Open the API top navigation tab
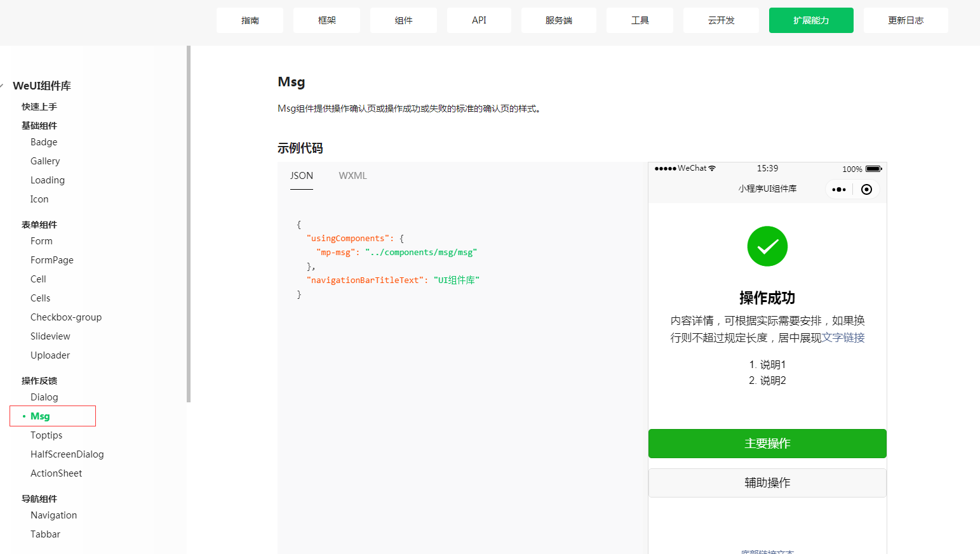Image resolution: width=980 pixels, height=554 pixels. pyautogui.click(x=479, y=20)
